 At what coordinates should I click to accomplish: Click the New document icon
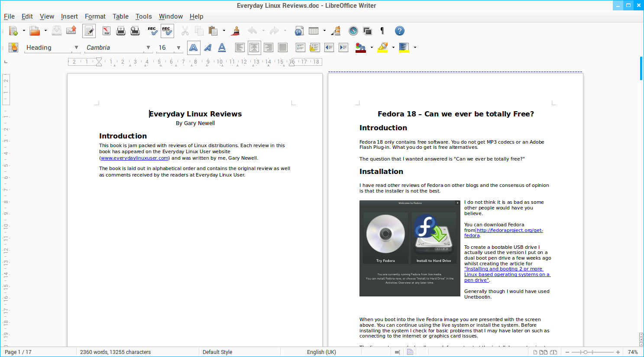point(13,31)
